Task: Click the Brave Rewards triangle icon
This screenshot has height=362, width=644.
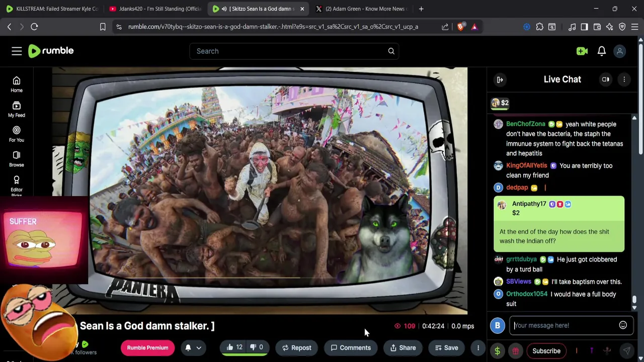Action: tap(474, 27)
